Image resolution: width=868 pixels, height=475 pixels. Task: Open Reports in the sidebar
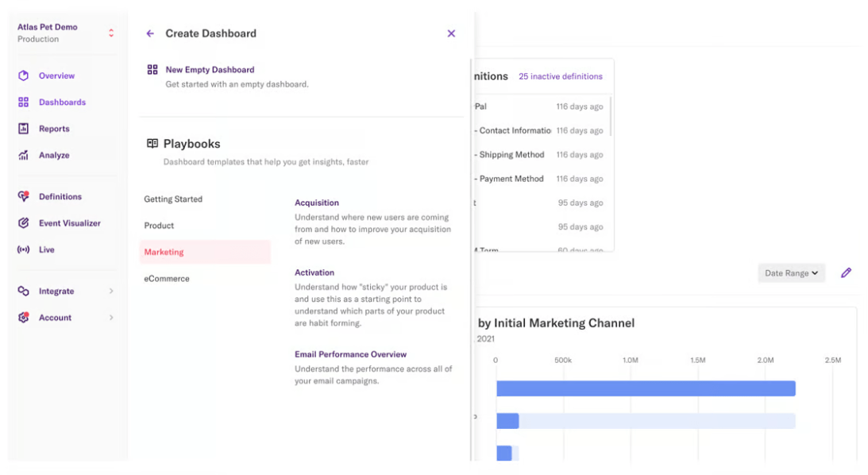point(54,129)
